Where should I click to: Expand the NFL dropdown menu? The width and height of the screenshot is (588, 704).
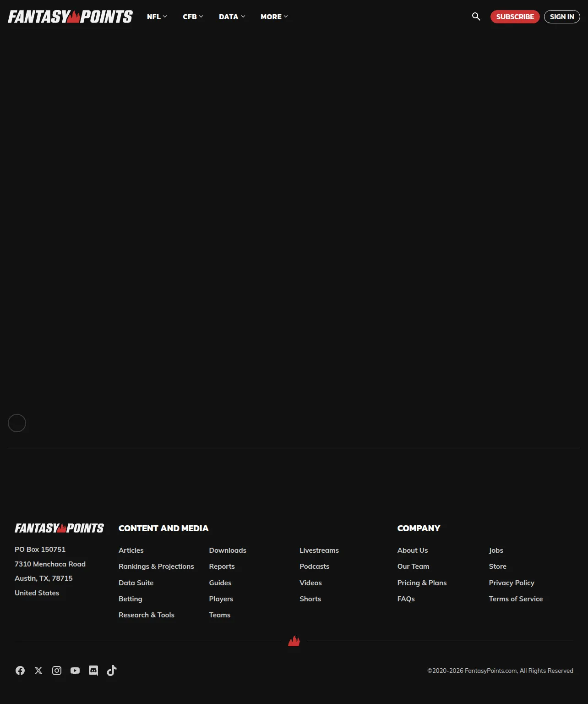157,16
